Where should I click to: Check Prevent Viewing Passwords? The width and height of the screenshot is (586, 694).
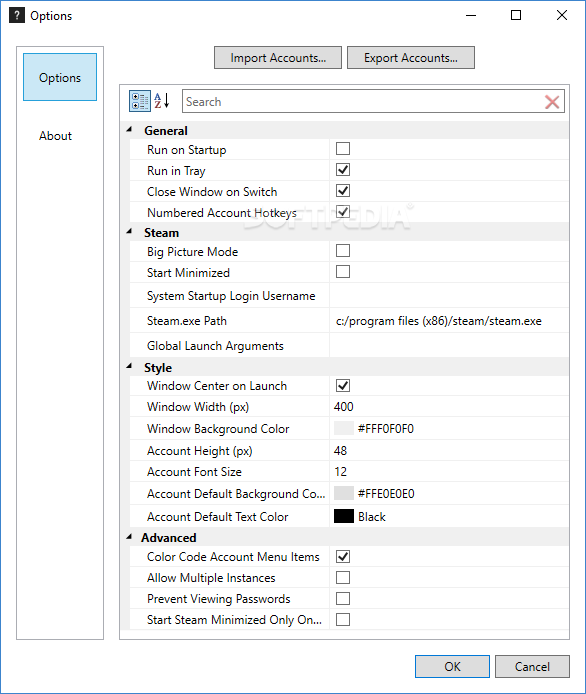click(x=343, y=598)
